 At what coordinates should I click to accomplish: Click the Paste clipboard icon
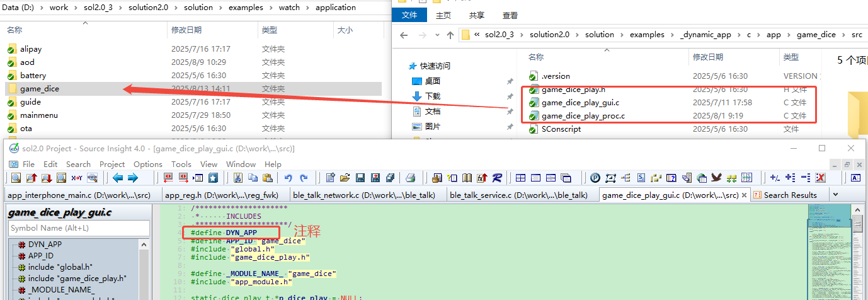tap(268, 178)
